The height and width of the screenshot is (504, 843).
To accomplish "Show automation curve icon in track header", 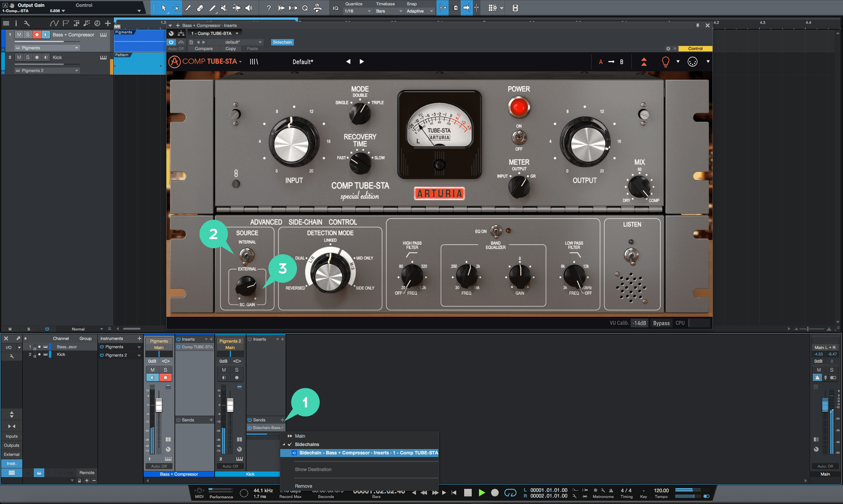I will [54, 23].
